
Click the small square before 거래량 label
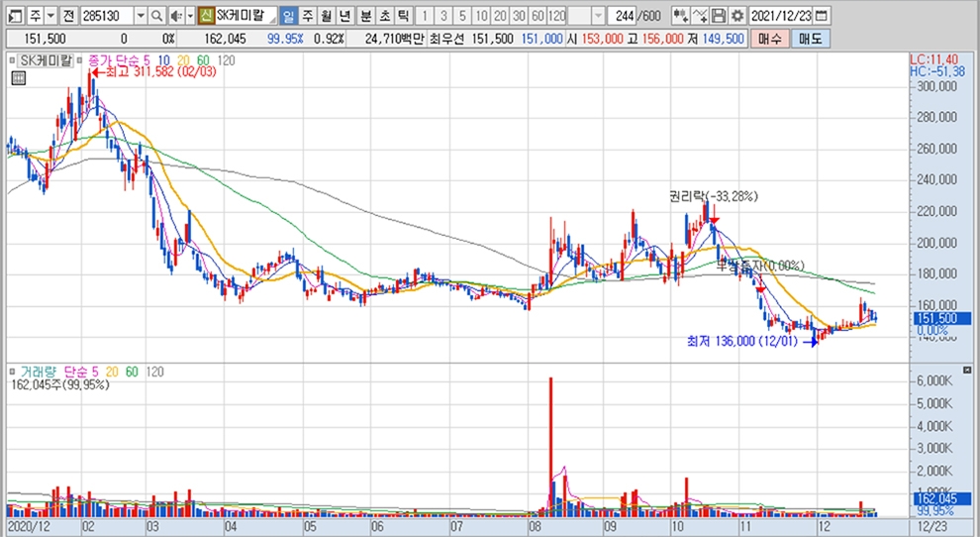click(12, 372)
